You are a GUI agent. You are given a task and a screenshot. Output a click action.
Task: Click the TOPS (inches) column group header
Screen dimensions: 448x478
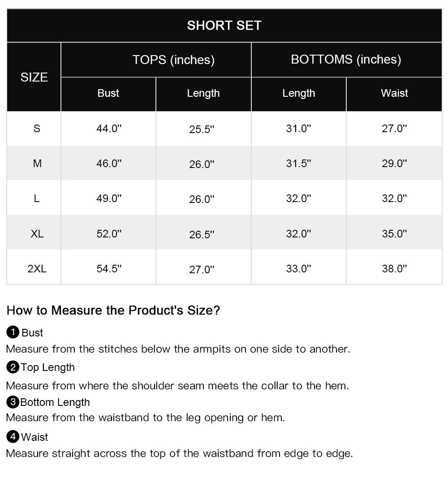(x=173, y=60)
